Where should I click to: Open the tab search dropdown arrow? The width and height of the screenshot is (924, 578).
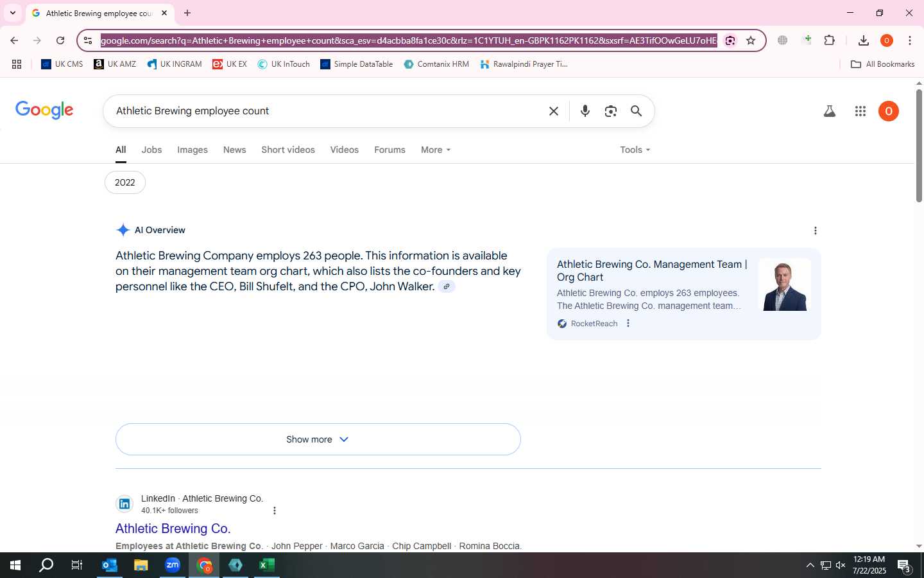coord(13,13)
